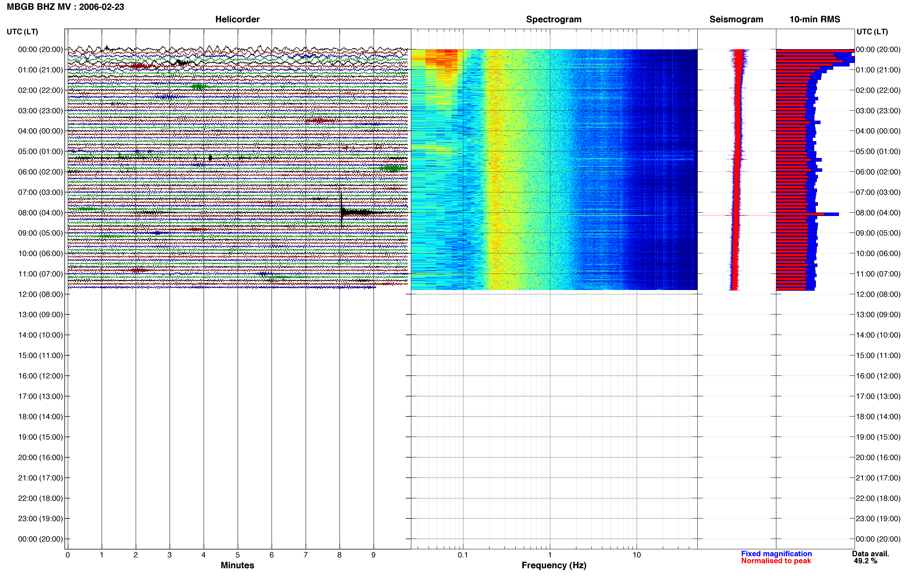Click the right '18:00 (14:00)' time label
This screenshot has height=578, width=924.
pyautogui.click(x=878, y=417)
